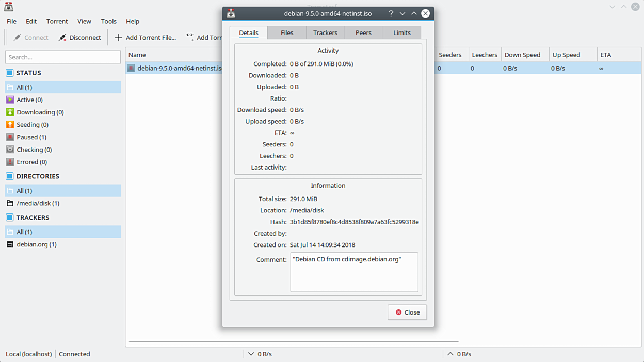Open the Tools menu
Screen dimensions: 644x362
coord(108,21)
